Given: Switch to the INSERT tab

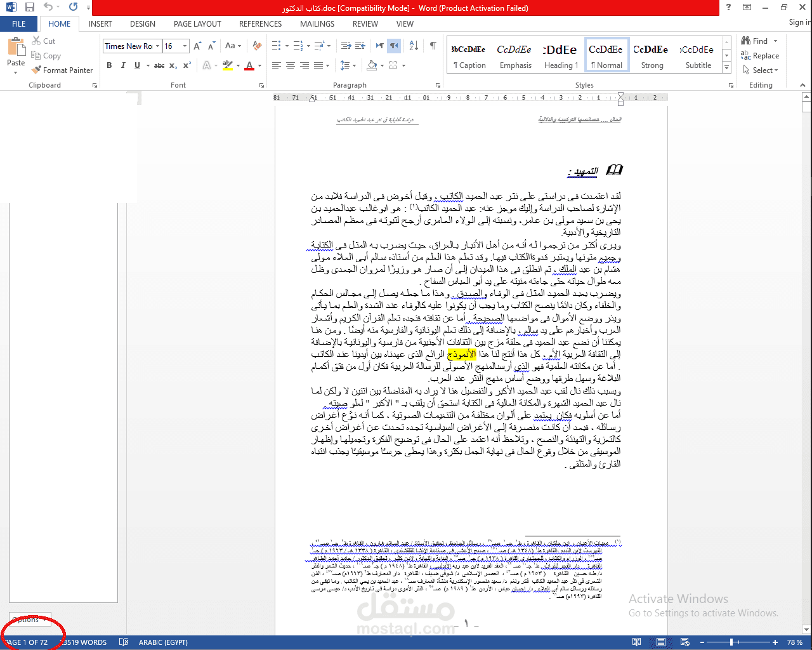Looking at the screenshot, I should click(100, 24).
